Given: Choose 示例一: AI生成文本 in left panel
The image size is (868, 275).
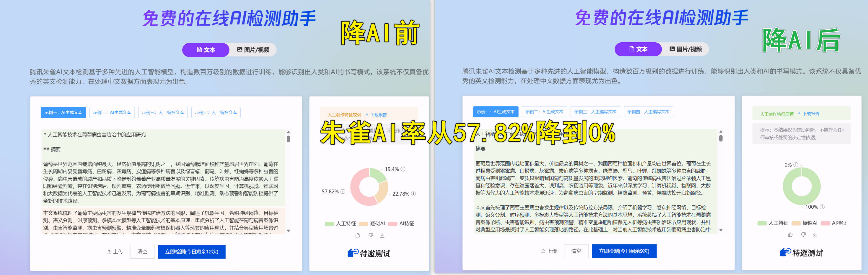Looking at the screenshot, I should tap(63, 112).
